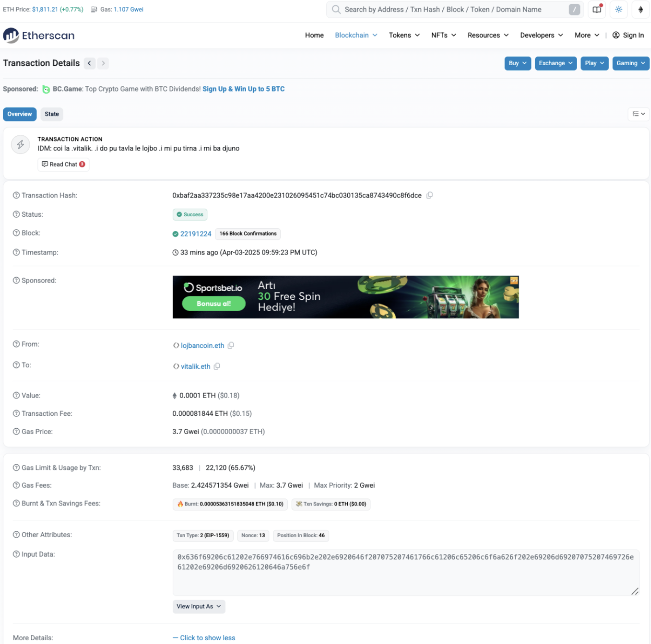
Task: Open the More menu
Action: pyautogui.click(x=587, y=35)
